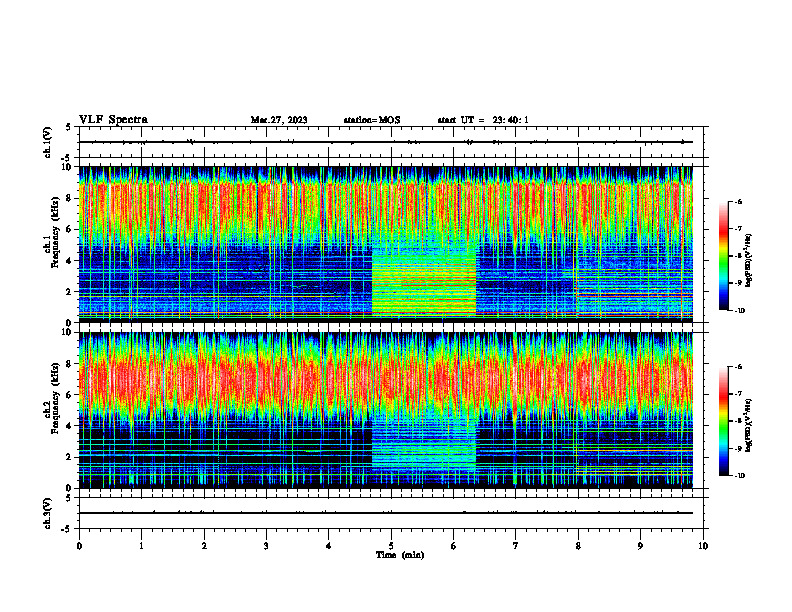Click the "ch.1(V)" axis label
This screenshot has height=612, width=792.
tap(48, 142)
